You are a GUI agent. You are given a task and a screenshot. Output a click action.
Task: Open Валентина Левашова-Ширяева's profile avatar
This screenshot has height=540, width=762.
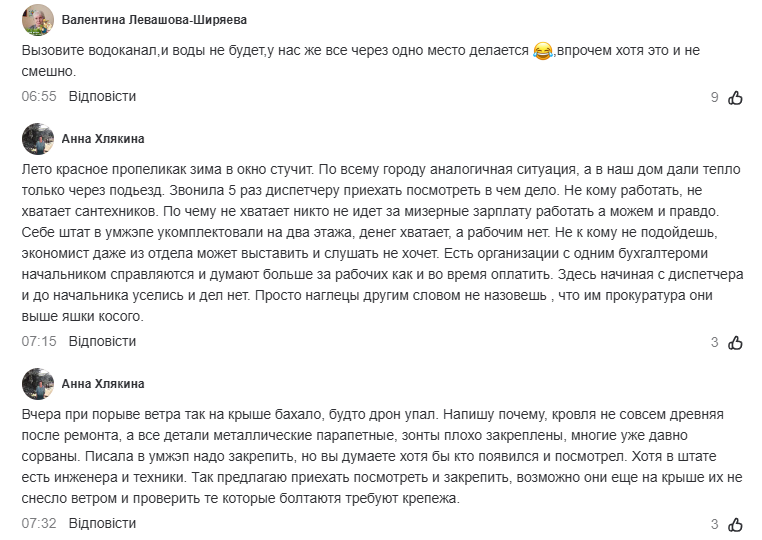[x=38, y=20]
